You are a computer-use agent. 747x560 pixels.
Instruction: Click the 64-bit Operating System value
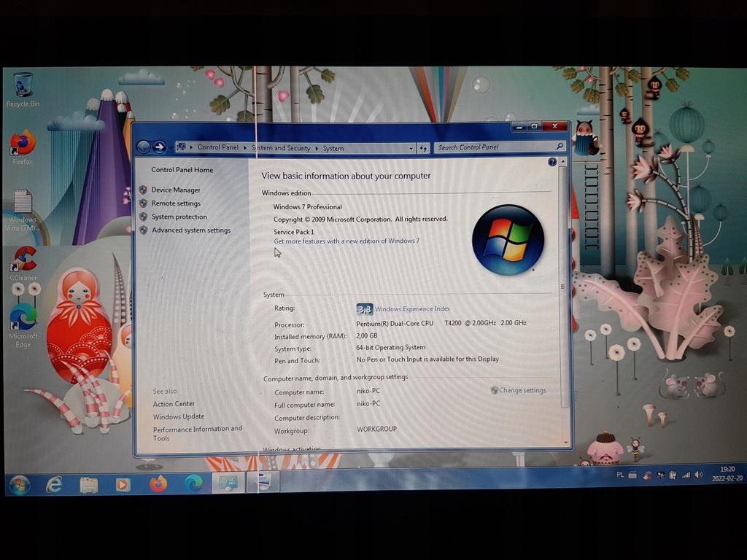391,348
